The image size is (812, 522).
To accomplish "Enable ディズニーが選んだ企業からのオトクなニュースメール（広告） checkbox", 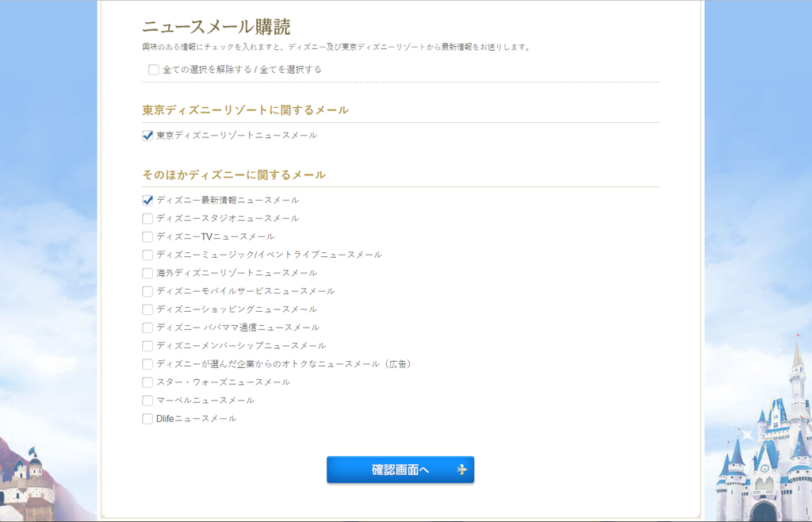I will [147, 364].
